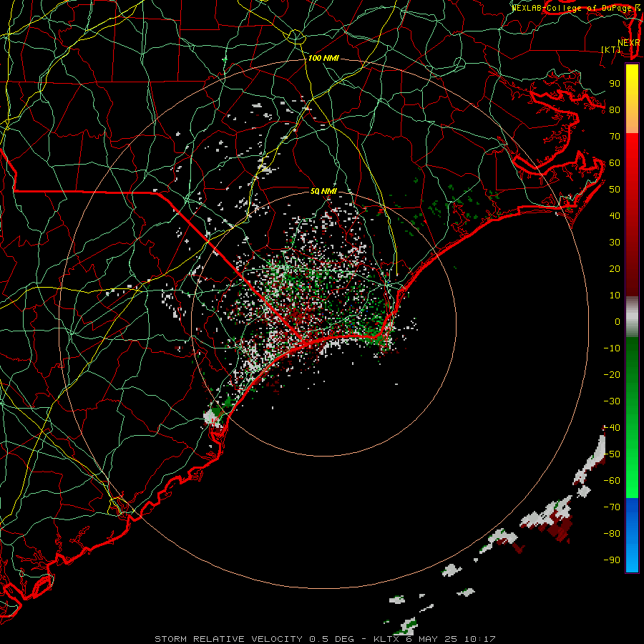
Task: Click the -10 scale label
Action: pos(612,348)
